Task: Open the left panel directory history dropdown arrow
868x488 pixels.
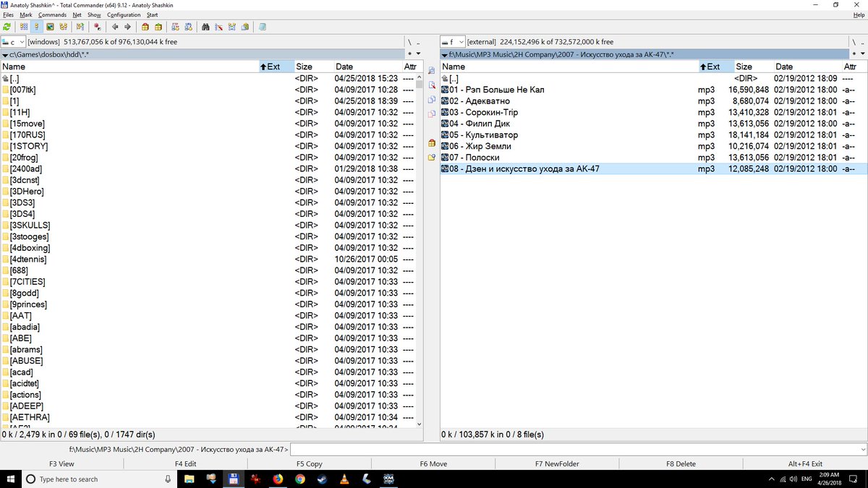Action: 417,54
